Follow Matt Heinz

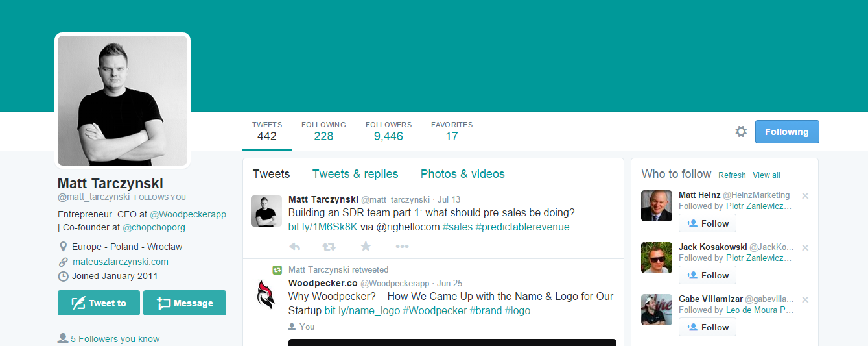click(707, 223)
